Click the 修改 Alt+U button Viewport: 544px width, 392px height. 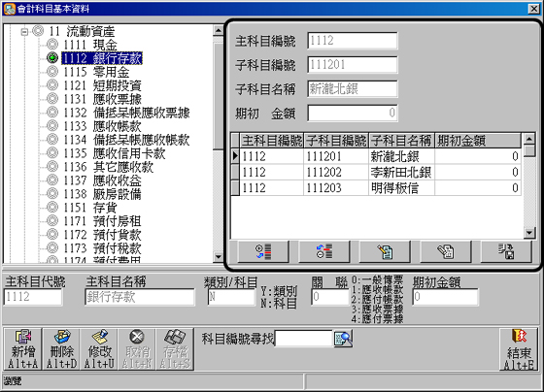(x=99, y=349)
